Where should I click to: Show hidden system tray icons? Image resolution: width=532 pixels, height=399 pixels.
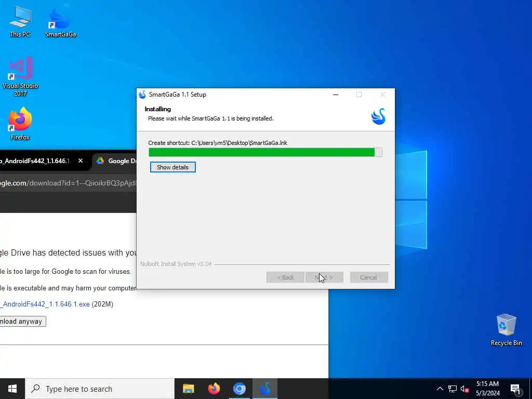click(440, 389)
